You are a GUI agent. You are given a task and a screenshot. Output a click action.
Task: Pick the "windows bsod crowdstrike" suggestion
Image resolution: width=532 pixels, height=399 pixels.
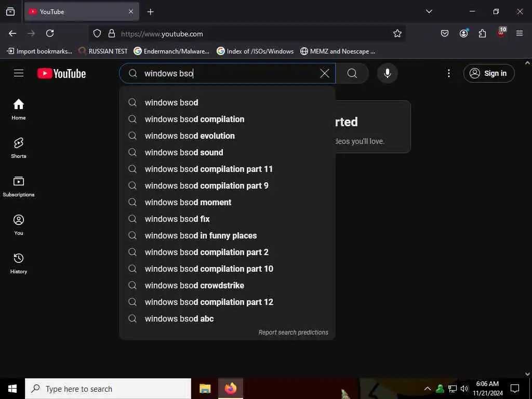pyautogui.click(x=228, y=285)
